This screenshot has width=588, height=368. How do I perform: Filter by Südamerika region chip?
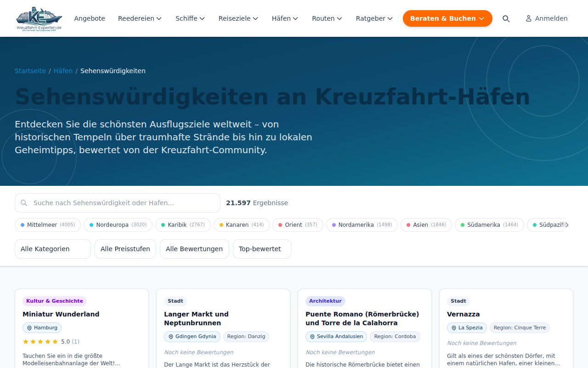coord(489,225)
